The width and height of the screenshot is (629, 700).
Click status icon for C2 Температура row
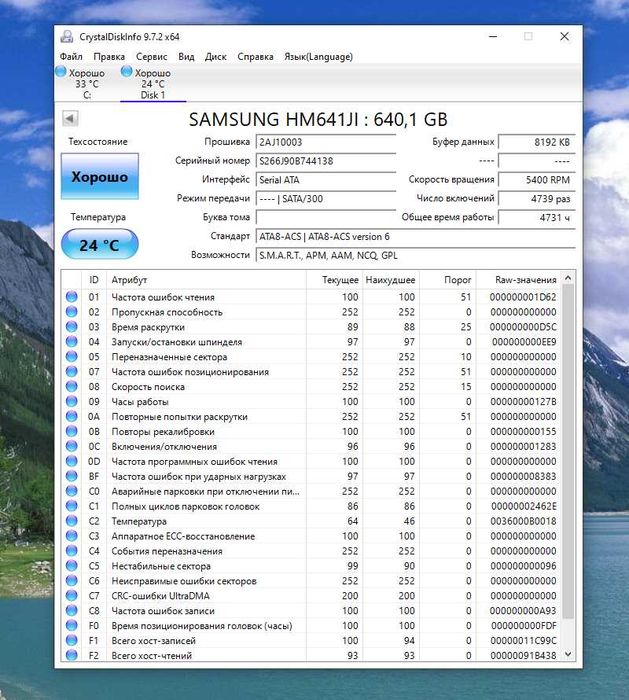coord(71,521)
